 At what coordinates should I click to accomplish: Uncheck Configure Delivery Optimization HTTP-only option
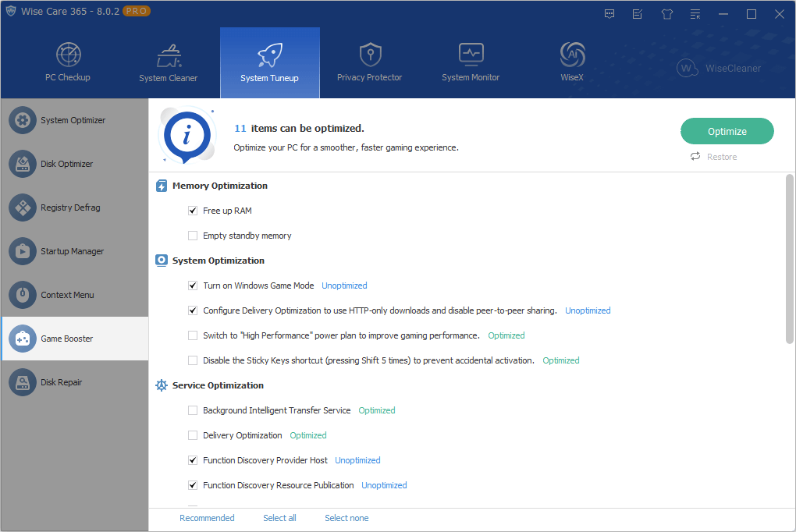(x=193, y=310)
